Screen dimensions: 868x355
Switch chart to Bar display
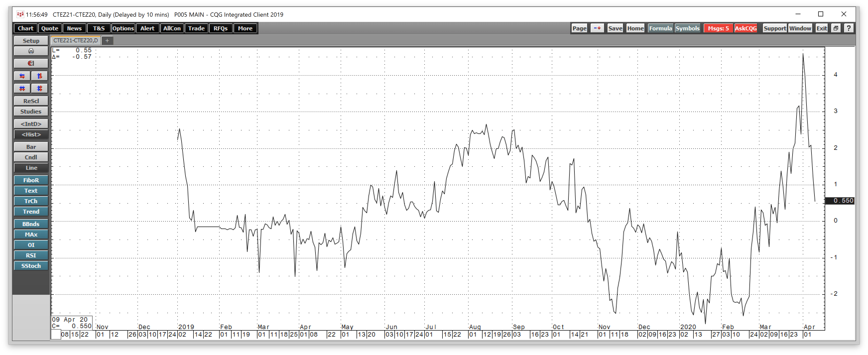click(31, 147)
